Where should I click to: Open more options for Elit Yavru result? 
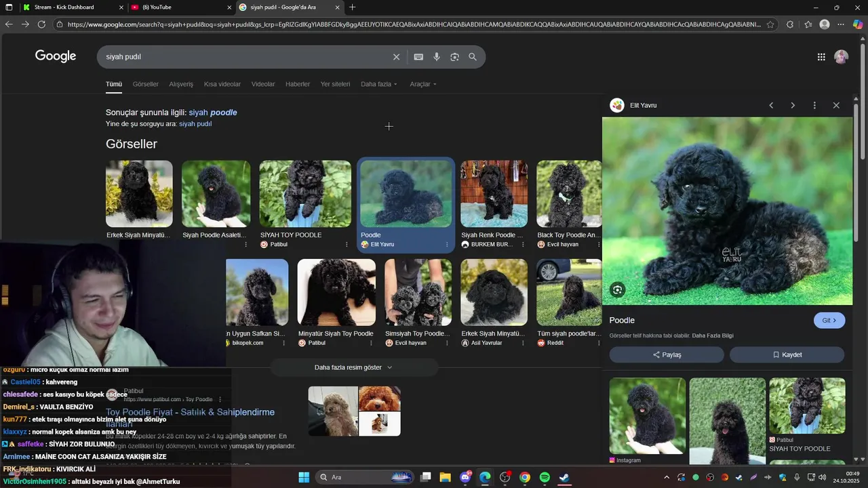pos(447,245)
